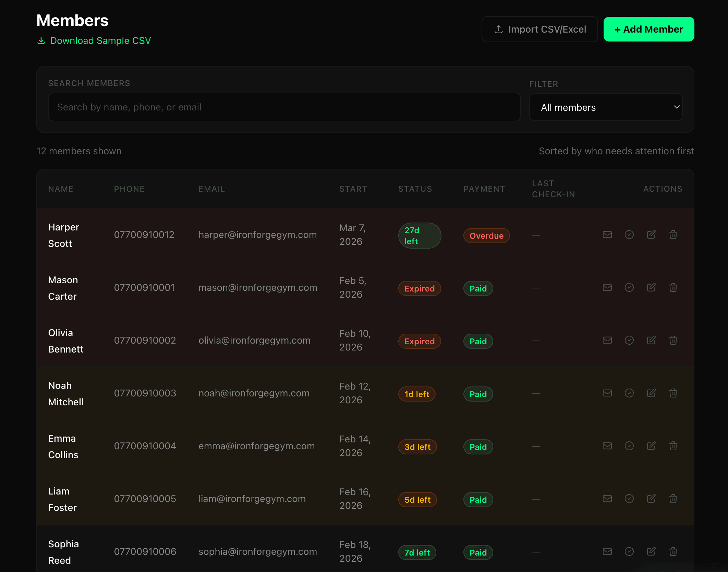Click the email icon for Harper Scott

(607, 235)
